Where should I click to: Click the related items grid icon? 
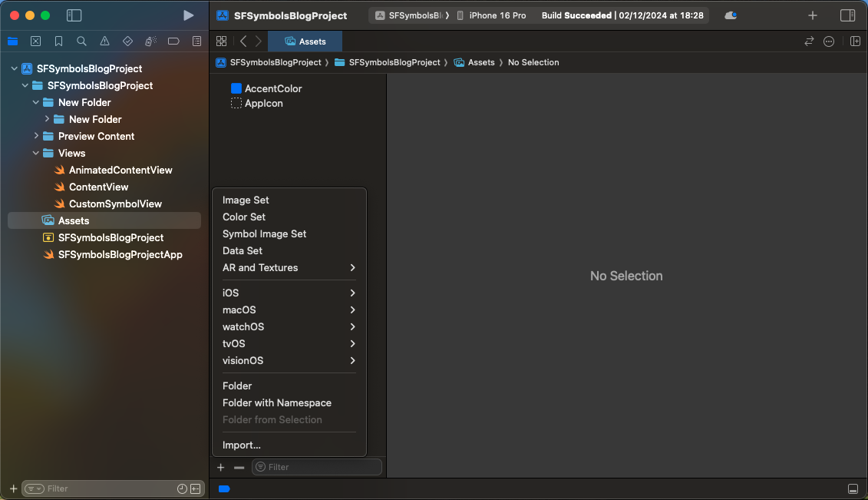(x=222, y=41)
